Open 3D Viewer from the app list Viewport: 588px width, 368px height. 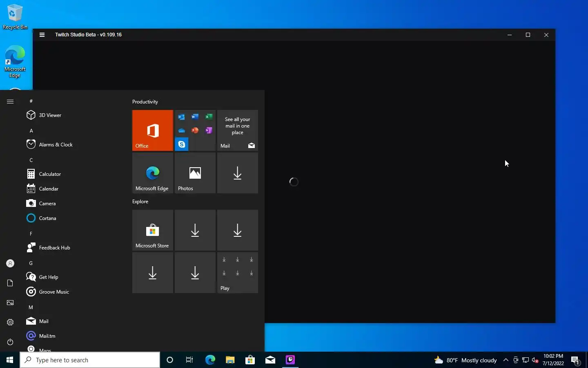click(x=73, y=115)
